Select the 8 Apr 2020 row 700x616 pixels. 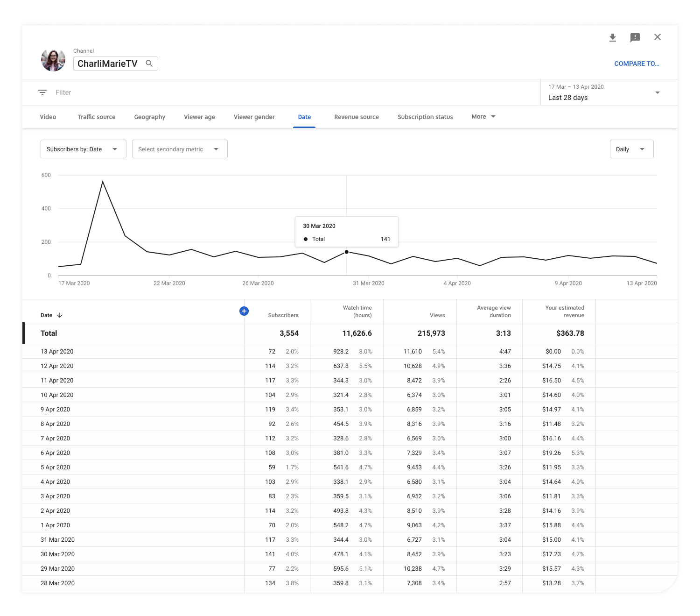pos(350,424)
